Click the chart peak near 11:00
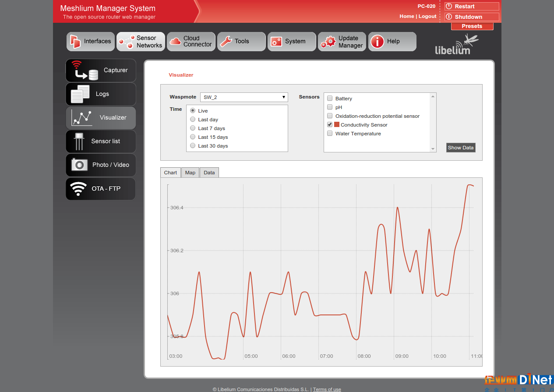The height and width of the screenshot is (392, 554). click(x=469, y=185)
